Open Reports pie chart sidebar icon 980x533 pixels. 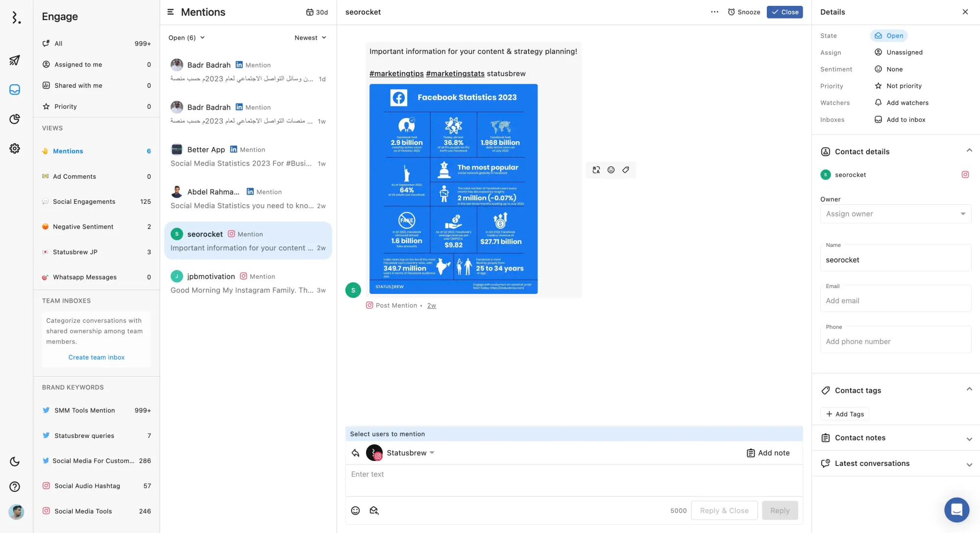pyautogui.click(x=15, y=119)
